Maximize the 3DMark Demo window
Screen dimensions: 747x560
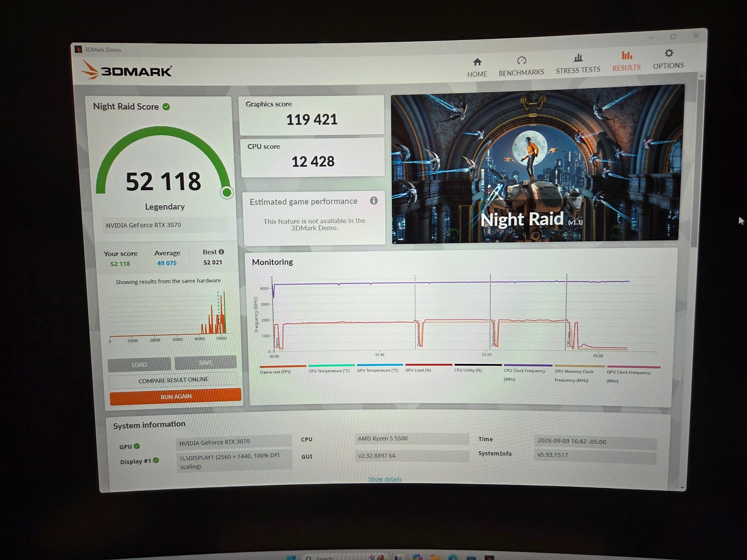click(673, 36)
